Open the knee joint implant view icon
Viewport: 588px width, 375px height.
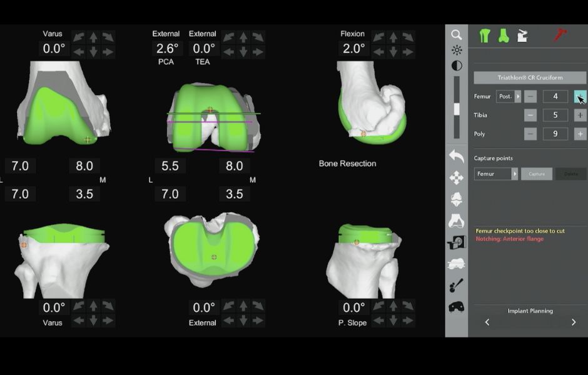coord(457,199)
